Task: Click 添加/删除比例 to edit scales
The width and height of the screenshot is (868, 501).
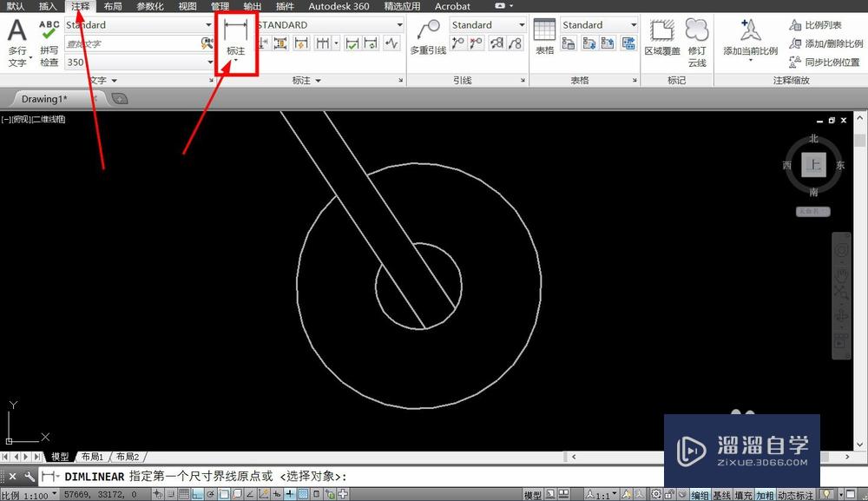Action: pos(823,43)
